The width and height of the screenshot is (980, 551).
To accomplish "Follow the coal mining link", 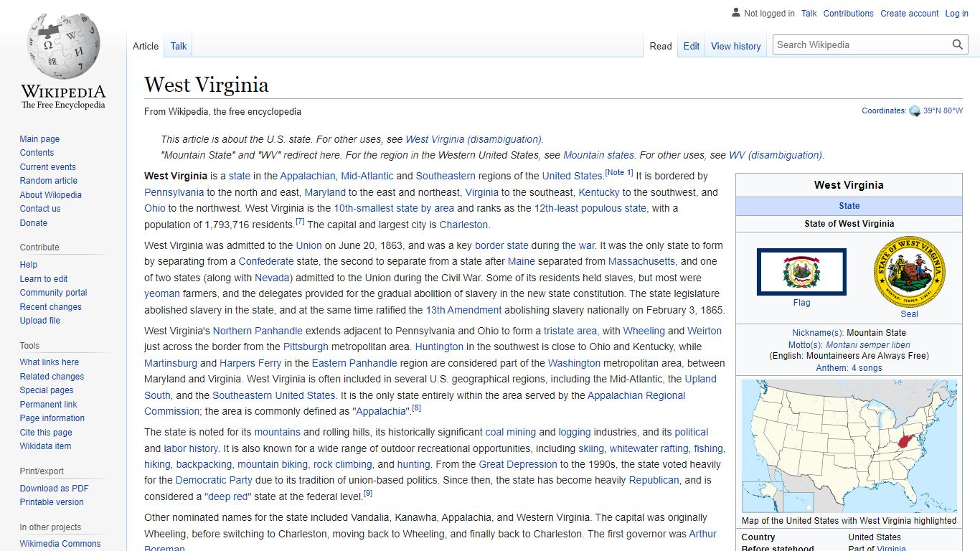I will pyautogui.click(x=511, y=432).
